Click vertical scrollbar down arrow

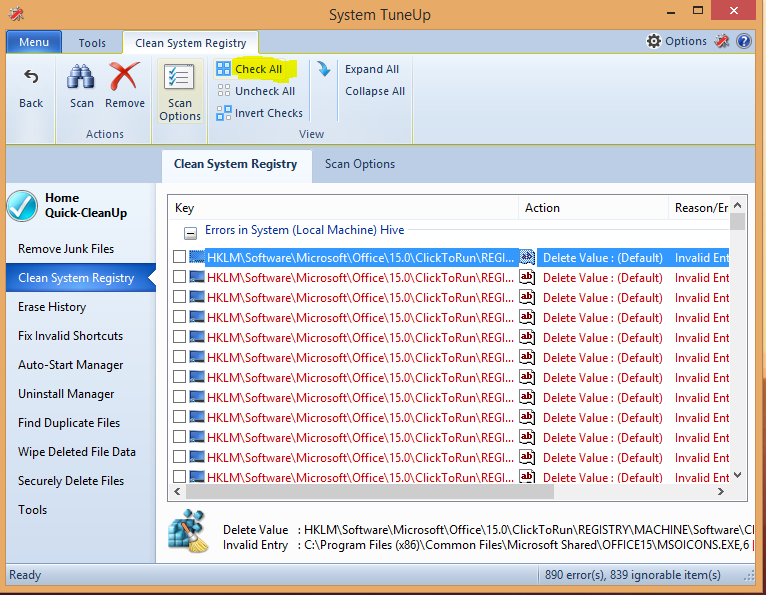point(738,475)
